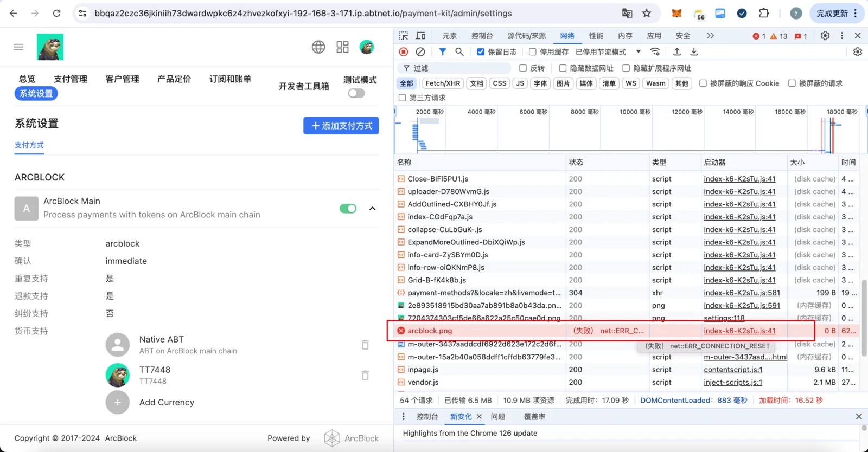Image resolution: width=868 pixels, height=452 pixels.
Task: Check the 被屏蔽的请求 checkbox
Action: coord(792,83)
